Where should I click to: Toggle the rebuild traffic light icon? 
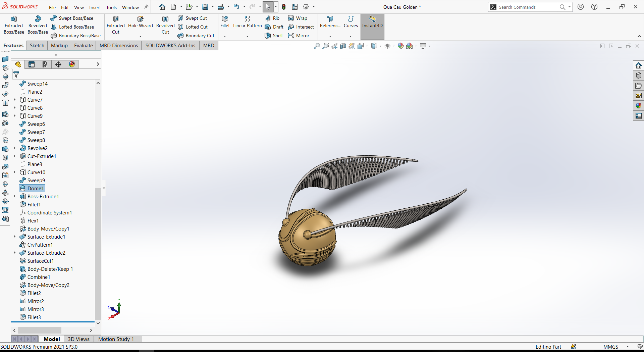[x=284, y=7]
